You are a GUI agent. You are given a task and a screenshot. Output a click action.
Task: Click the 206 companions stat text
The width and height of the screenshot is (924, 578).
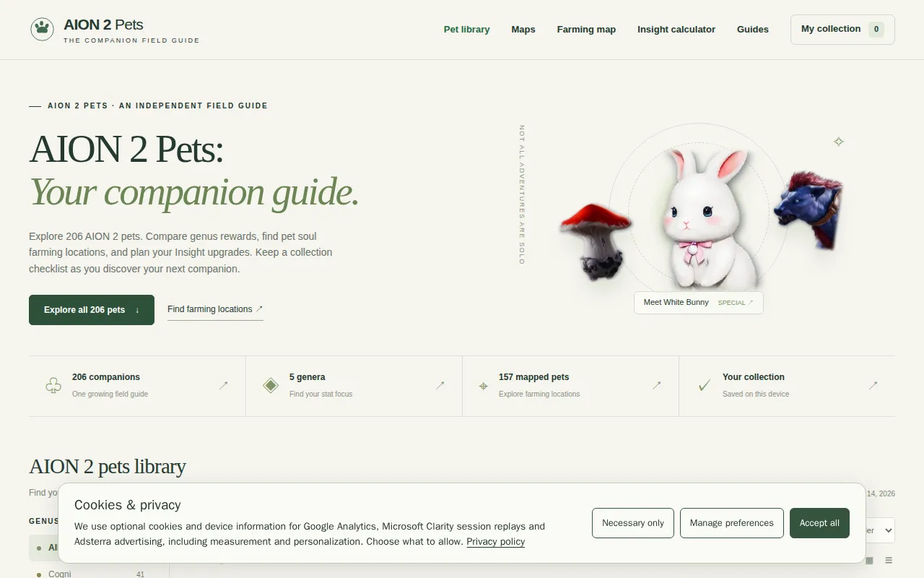(x=106, y=377)
